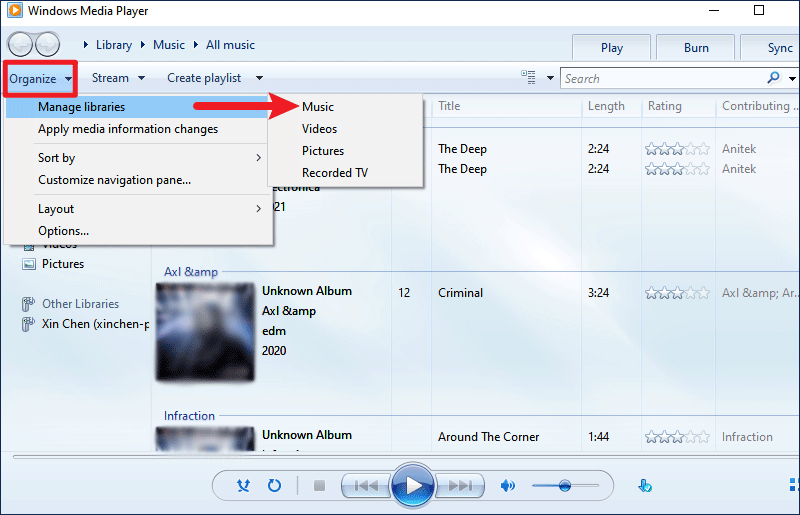Select Manage libraries menu item
800x515 pixels.
137,107
